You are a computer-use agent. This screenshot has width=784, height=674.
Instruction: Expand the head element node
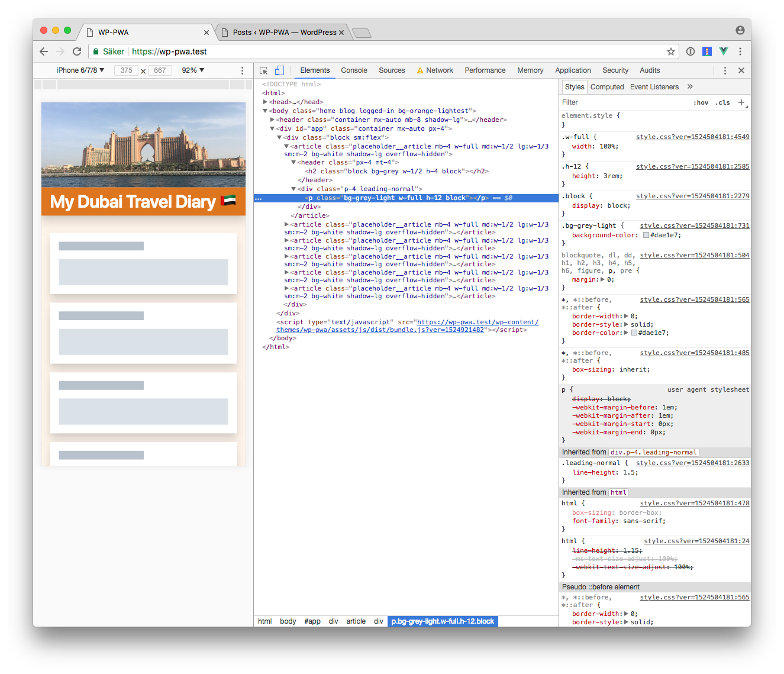(x=265, y=102)
